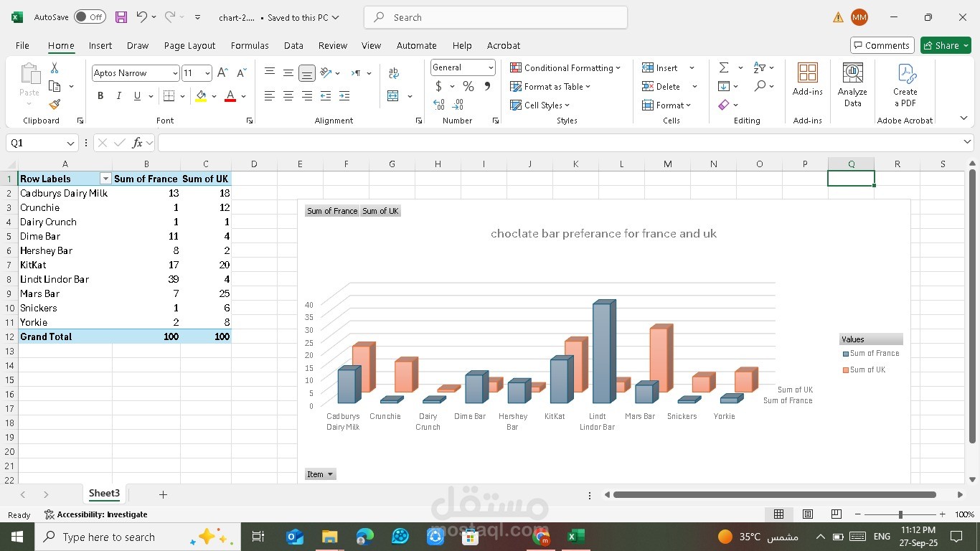Switch to Page Break Preview in status bar
980x551 pixels.
[837, 514]
